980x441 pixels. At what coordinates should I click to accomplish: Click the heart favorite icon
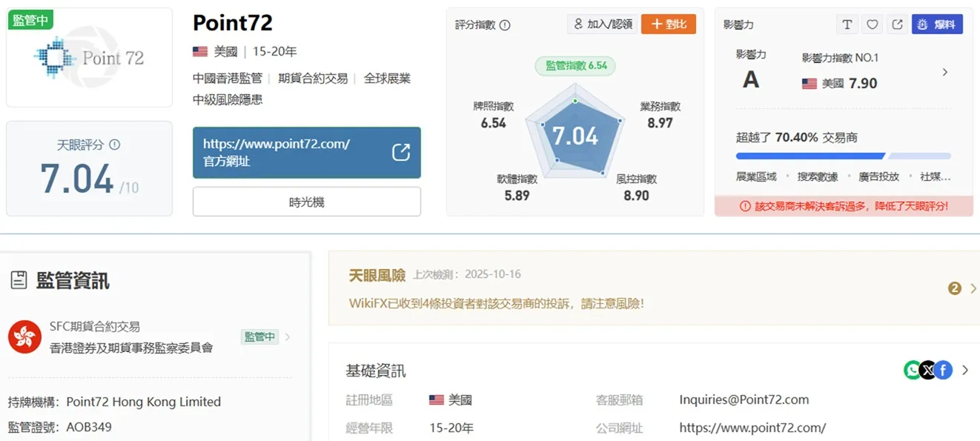tap(873, 24)
